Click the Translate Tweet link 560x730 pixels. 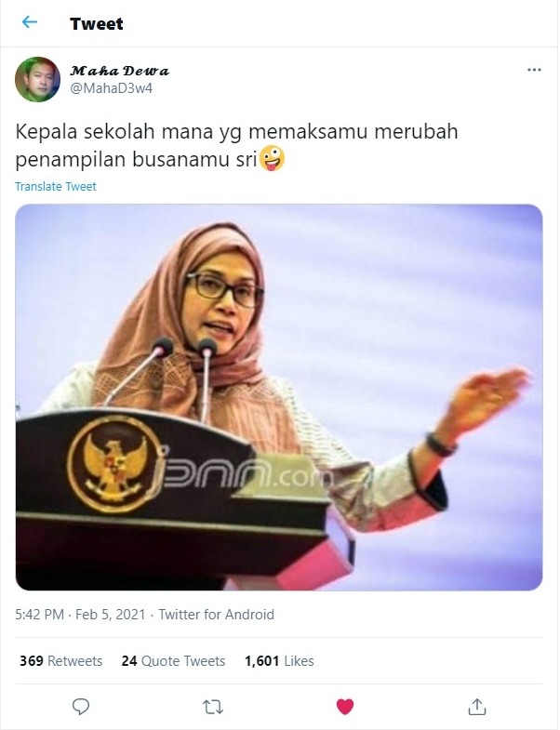pos(56,187)
